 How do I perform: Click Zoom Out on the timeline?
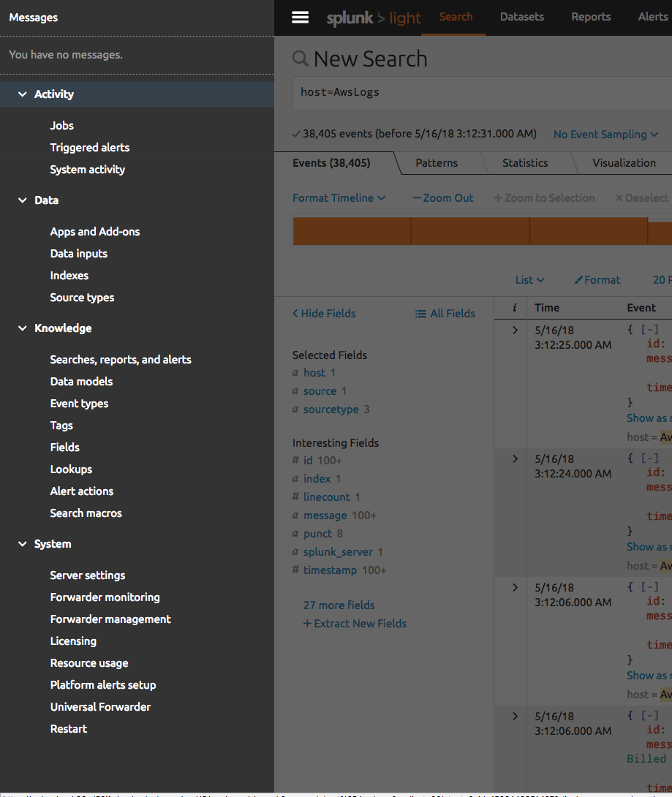[x=442, y=197]
